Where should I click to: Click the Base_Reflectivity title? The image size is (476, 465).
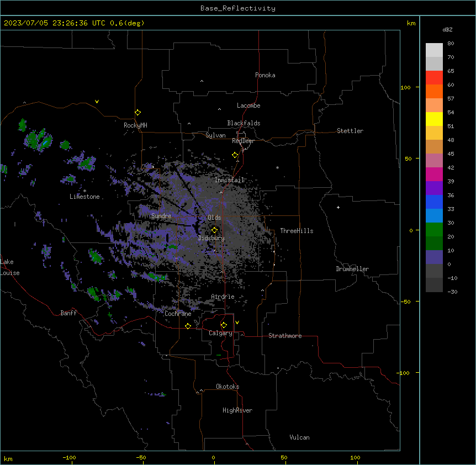tap(238, 8)
